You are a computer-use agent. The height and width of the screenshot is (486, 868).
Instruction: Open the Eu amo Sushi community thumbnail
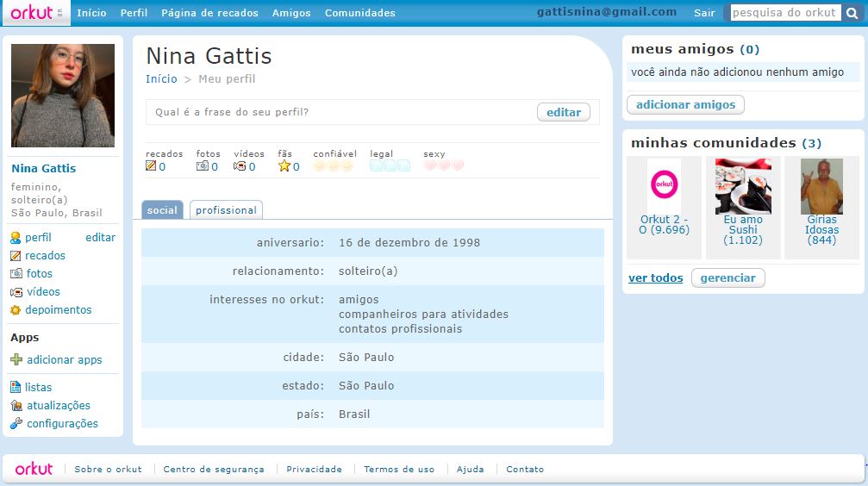tap(743, 186)
